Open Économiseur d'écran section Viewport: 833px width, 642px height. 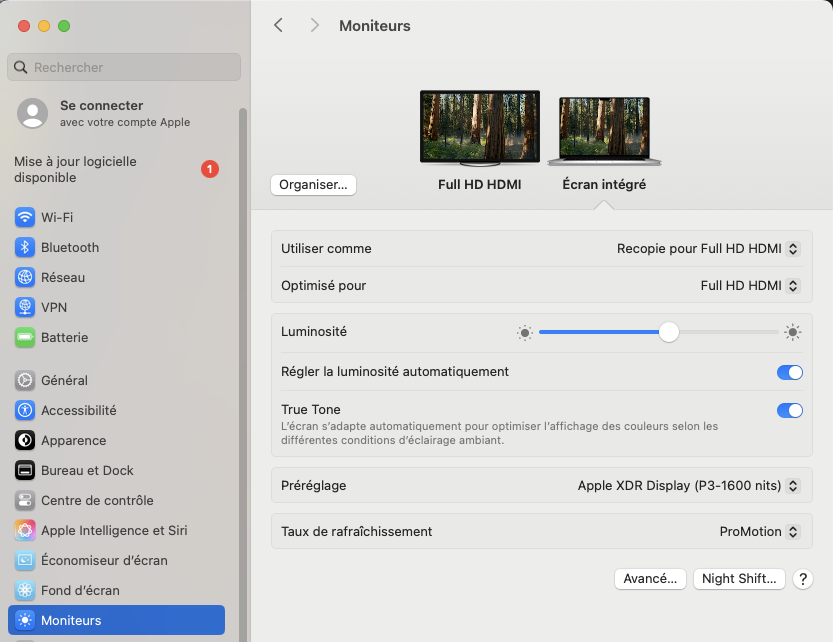[104, 560]
